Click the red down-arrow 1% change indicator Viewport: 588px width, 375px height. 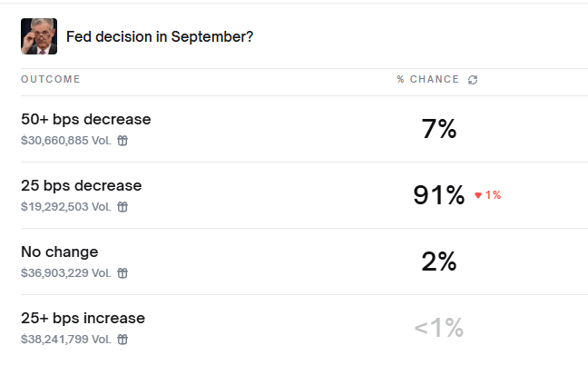[488, 195]
